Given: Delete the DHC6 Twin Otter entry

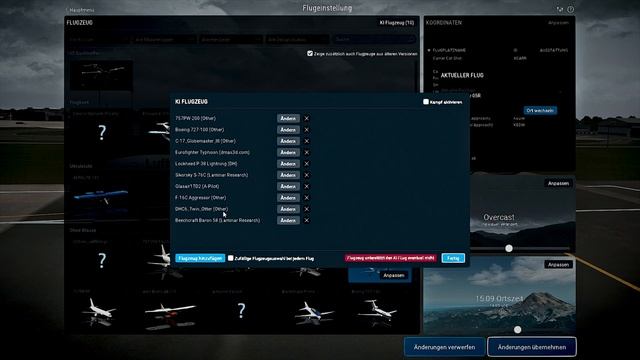Looking at the screenshot, I should coord(307,209).
